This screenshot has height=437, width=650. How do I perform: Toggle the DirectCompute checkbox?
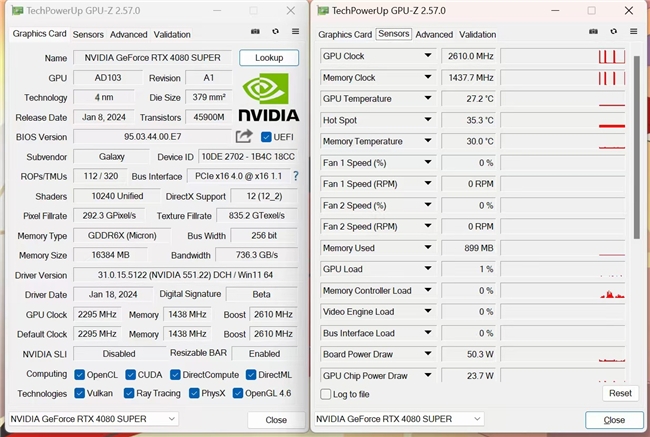point(175,375)
